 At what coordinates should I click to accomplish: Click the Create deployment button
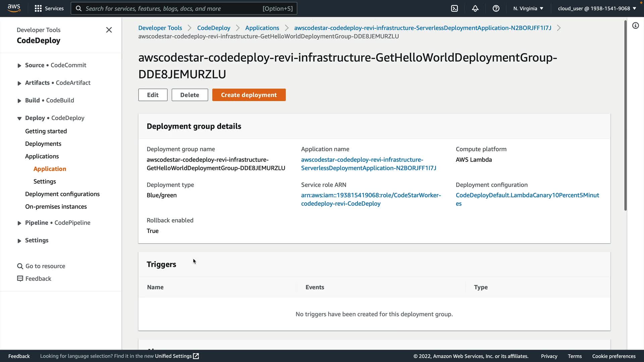tap(249, 95)
